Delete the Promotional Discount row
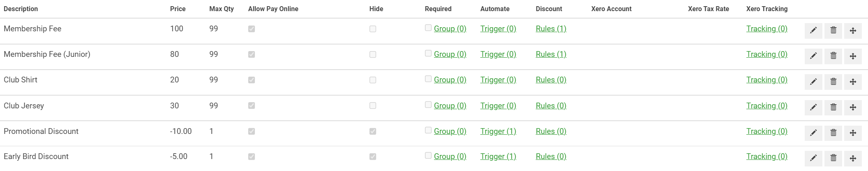The width and height of the screenshot is (868, 171). (833, 133)
